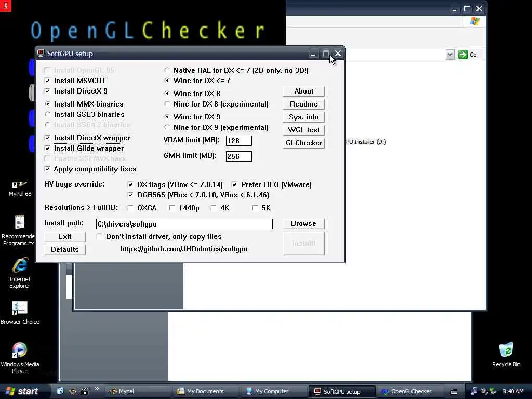Toggle Install DirectX 9 checkbox
The height and width of the screenshot is (399, 532).
pyautogui.click(x=47, y=91)
